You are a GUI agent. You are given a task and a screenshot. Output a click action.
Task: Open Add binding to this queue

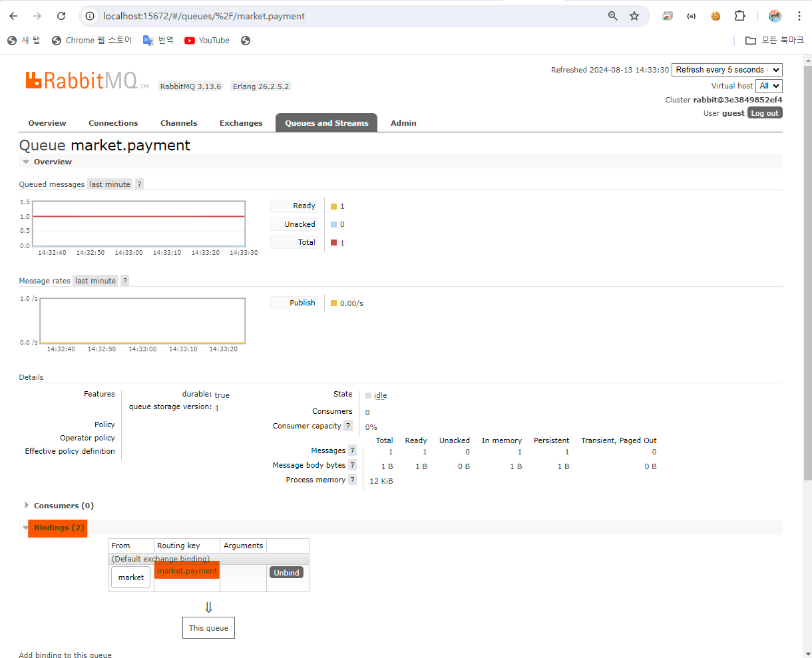[65, 654]
